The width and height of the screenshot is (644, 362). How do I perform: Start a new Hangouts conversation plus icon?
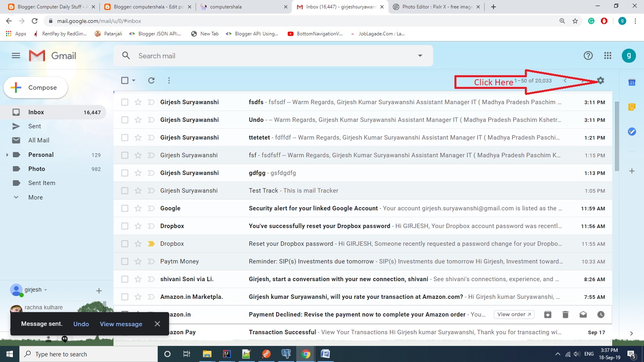coord(99,290)
